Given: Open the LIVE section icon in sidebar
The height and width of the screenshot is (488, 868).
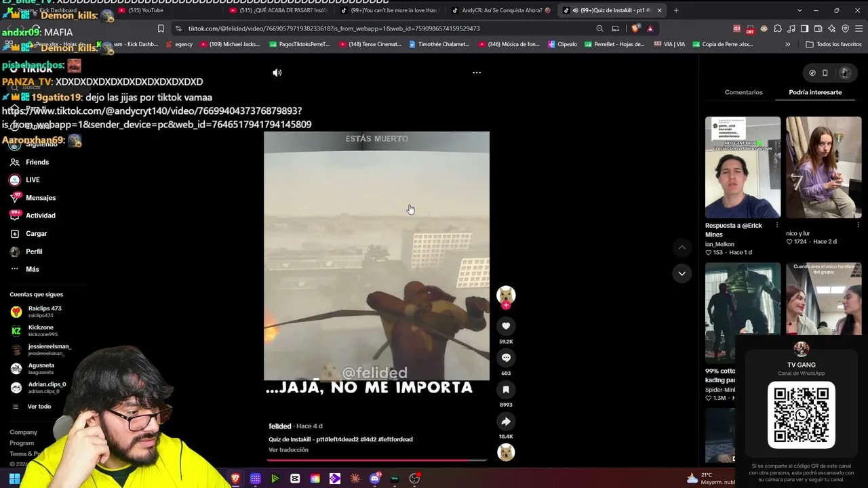Looking at the screenshot, I should coord(15,180).
